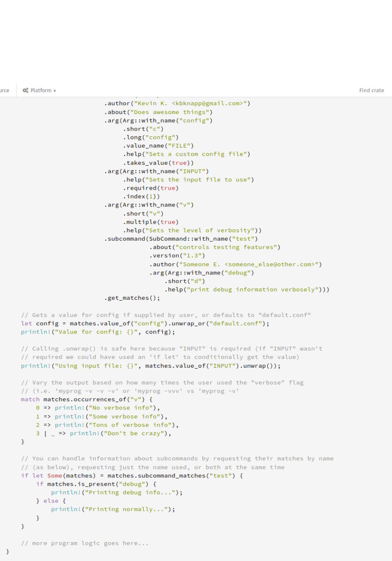Click the "controls testing features" about line

(x=215, y=247)
